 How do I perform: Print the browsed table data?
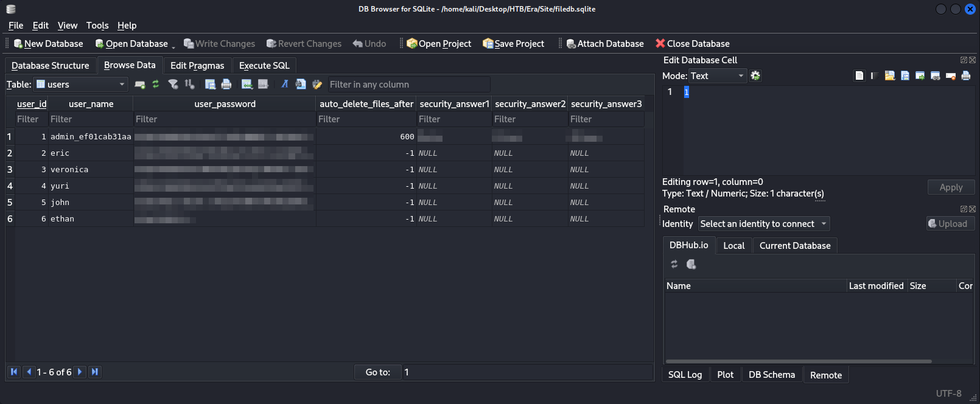(x=226, y=85)
